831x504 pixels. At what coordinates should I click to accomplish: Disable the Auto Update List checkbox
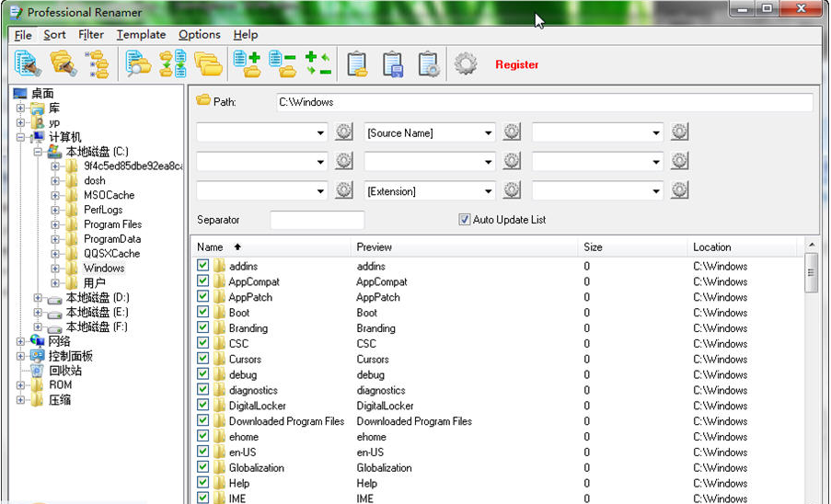pos(465,220)
